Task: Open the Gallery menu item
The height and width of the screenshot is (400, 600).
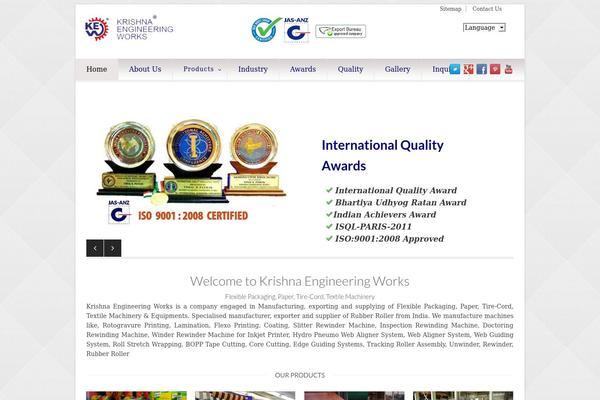Action: 398,69
